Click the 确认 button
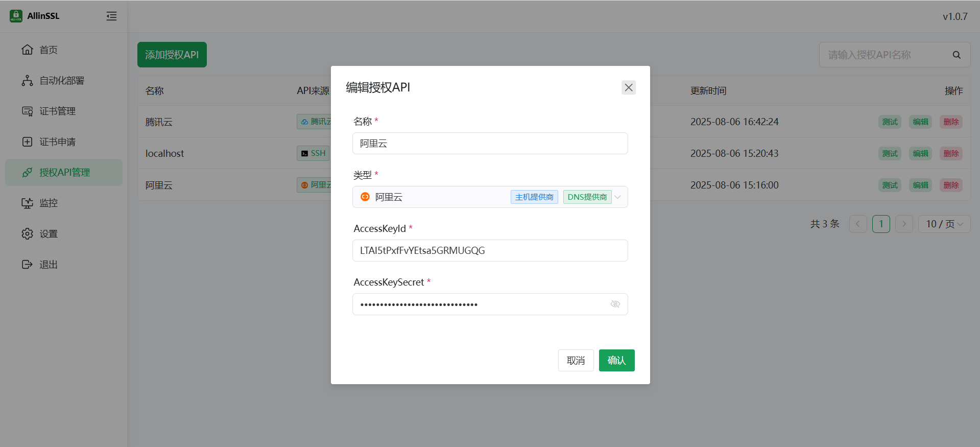980x447 pixels. point(616,360)
